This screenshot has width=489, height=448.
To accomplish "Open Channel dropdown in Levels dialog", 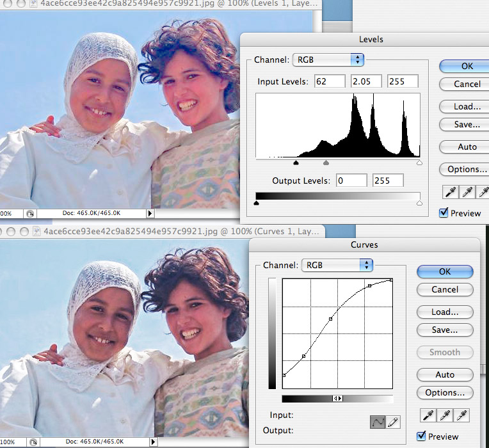I will pyautogui.click(x=328, y=60).
